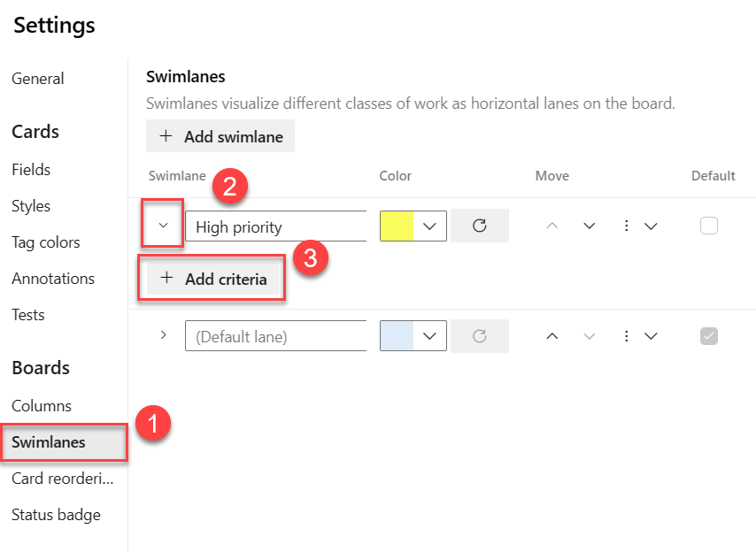
Task: Reset color of High priority swimlane
Action: point(480,226)
